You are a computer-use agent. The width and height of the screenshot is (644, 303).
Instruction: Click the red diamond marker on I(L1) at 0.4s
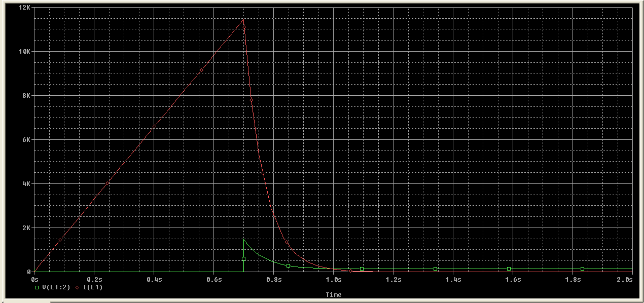pos(155,126)
